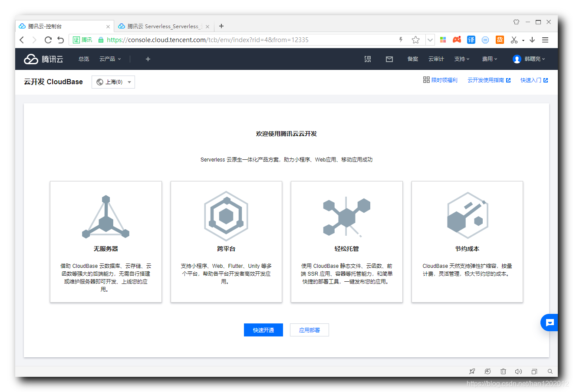The image size is (573, 392).
Task: Close the Serverless tab
Action: [x=207, y=26]
